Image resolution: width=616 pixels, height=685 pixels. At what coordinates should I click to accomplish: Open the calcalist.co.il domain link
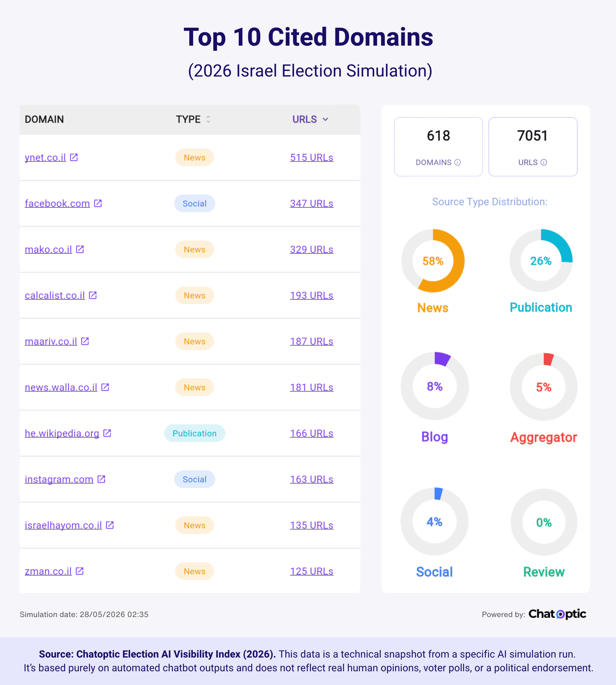[55, 295]
